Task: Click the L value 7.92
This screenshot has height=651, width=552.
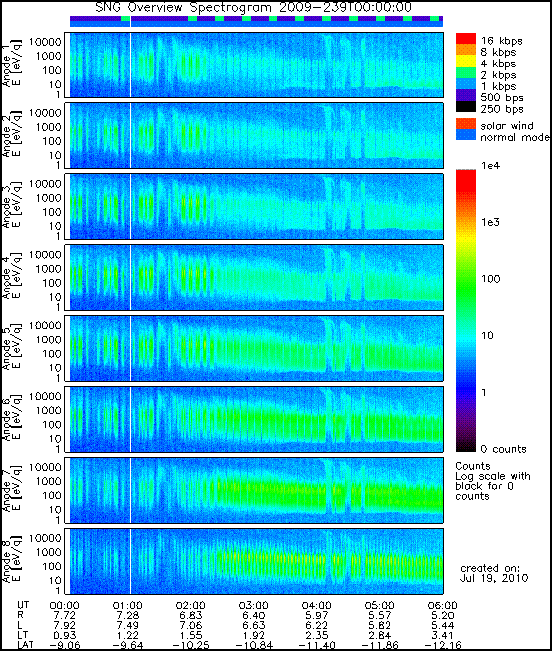Action: 64,626
